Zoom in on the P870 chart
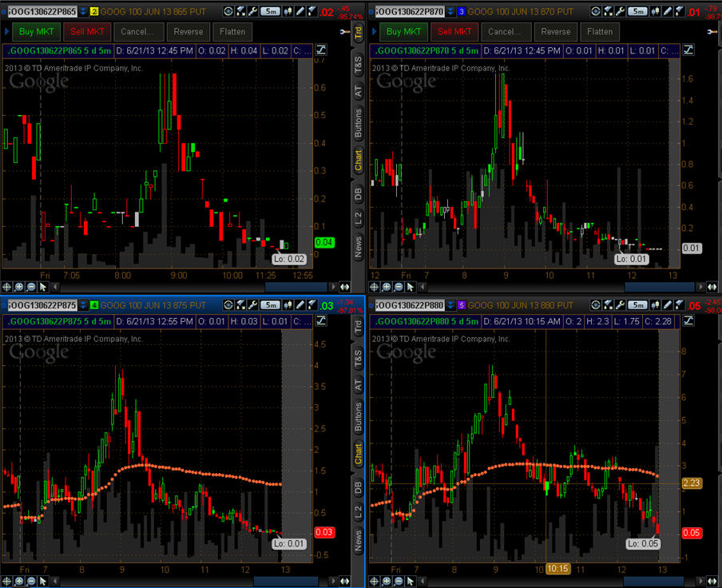 click(x=387, y=287)
